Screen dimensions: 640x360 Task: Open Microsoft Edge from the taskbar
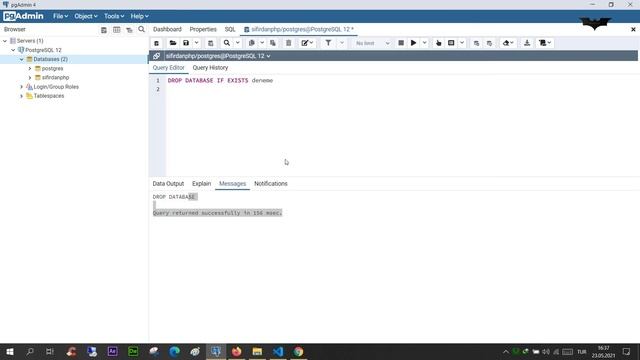[174, 351]
